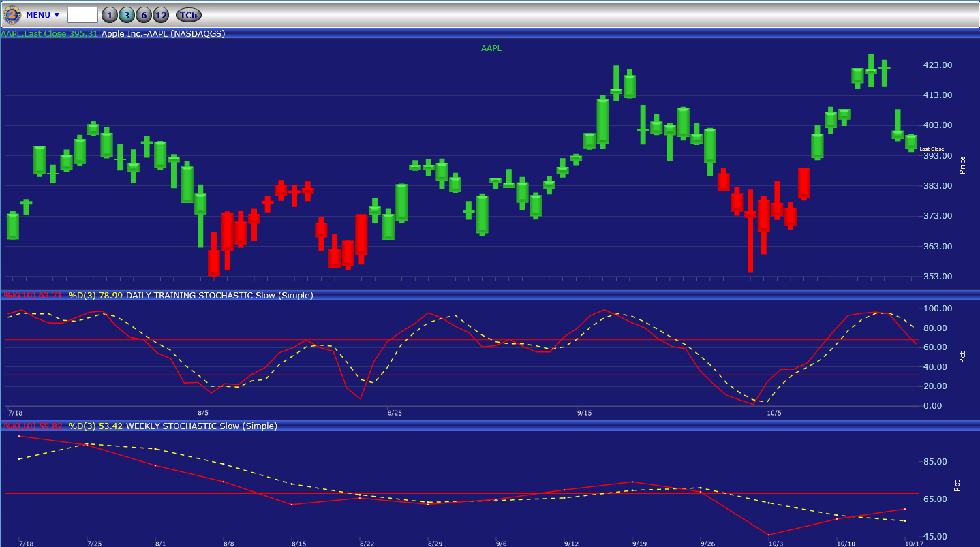Click the 9/19 date on weekly axis
This screenshot has height=547, width=980.
click(639, 544)
